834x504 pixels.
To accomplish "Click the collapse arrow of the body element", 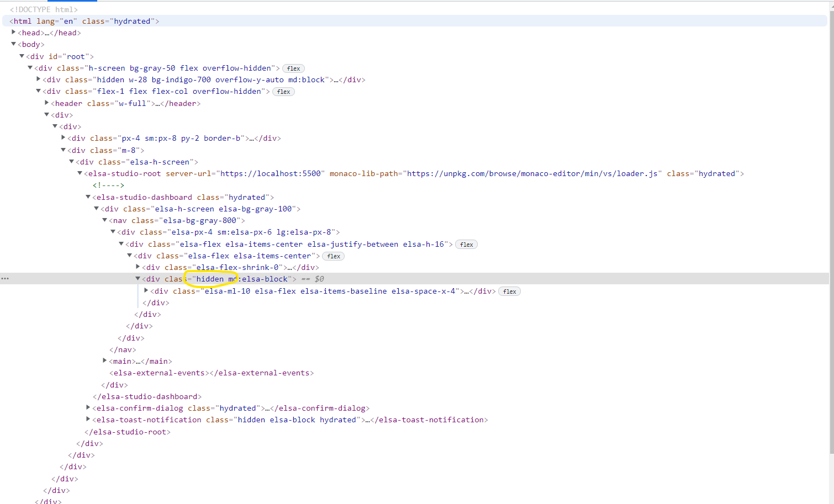I will (13, 44).
